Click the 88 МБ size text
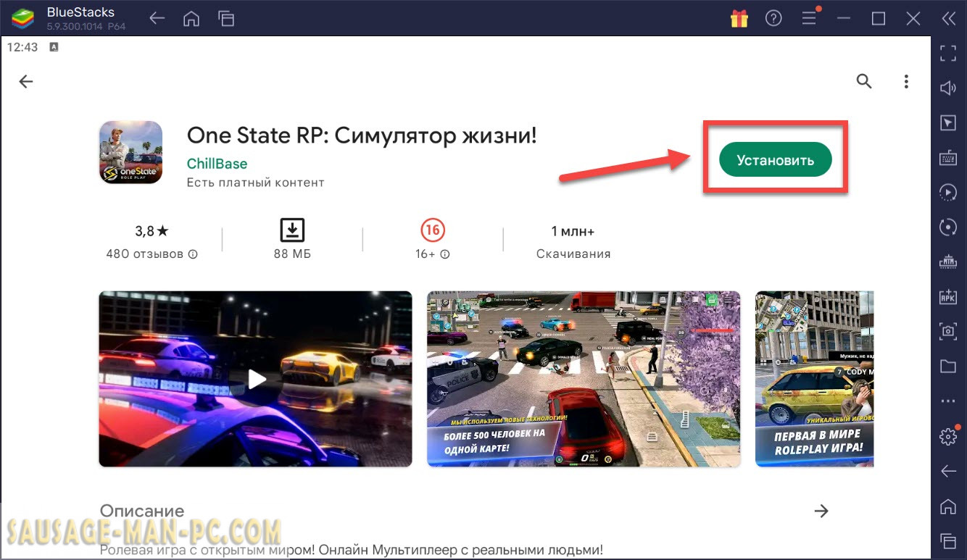 tap(292, 254)
